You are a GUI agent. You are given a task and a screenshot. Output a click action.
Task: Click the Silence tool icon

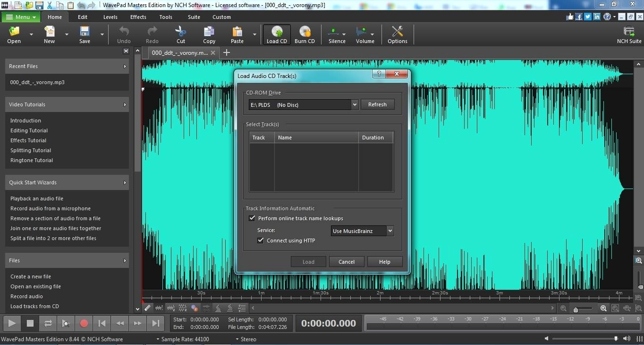(334, 32)
